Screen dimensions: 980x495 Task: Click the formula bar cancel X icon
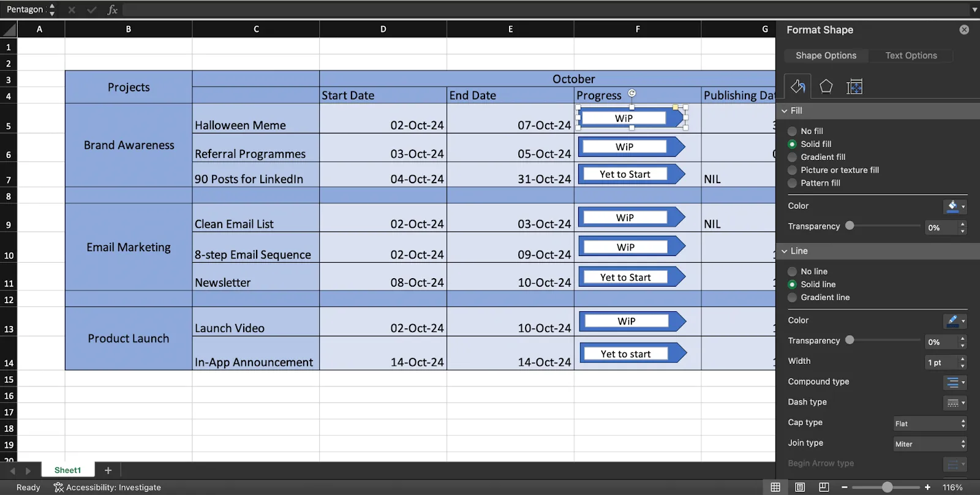click(x=72, y=10)
